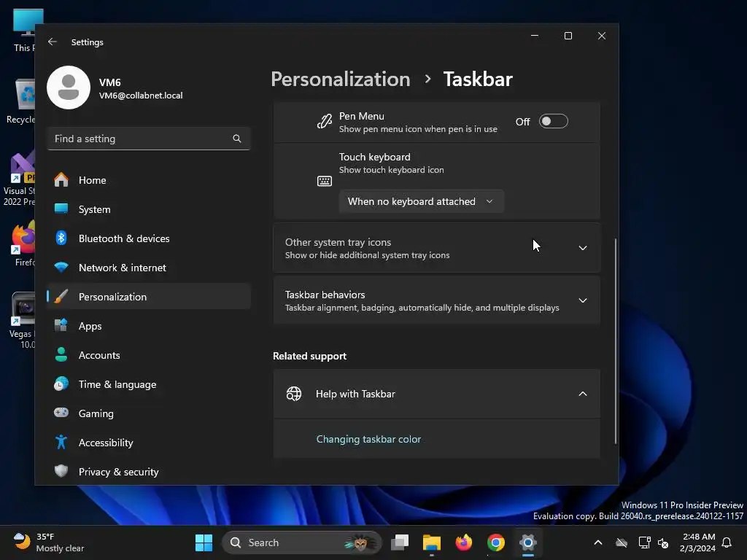Click the Touch keyboard icon
The width and height of the screenshot is (747, 560).
(x=325, y=181)
